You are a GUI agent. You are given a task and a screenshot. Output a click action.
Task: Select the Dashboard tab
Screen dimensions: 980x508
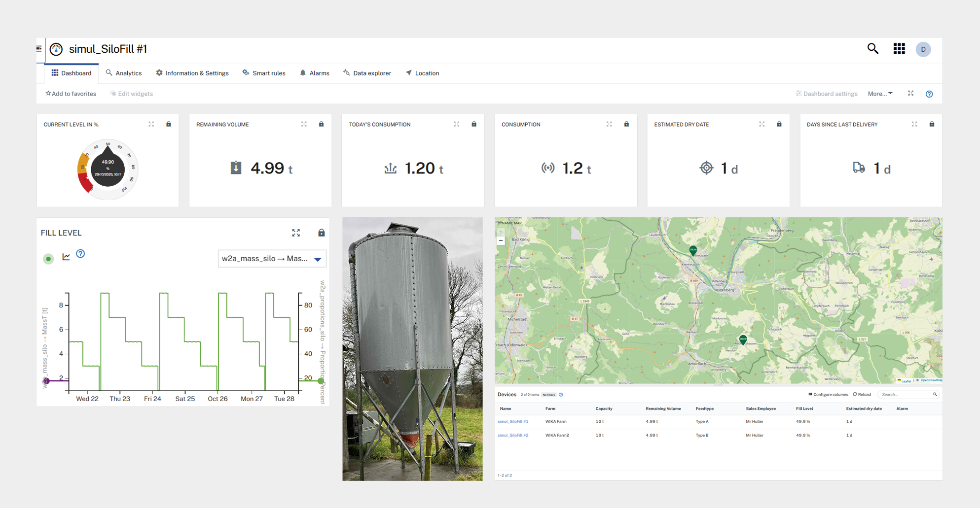pyautogui.click(x=72, y=73)
